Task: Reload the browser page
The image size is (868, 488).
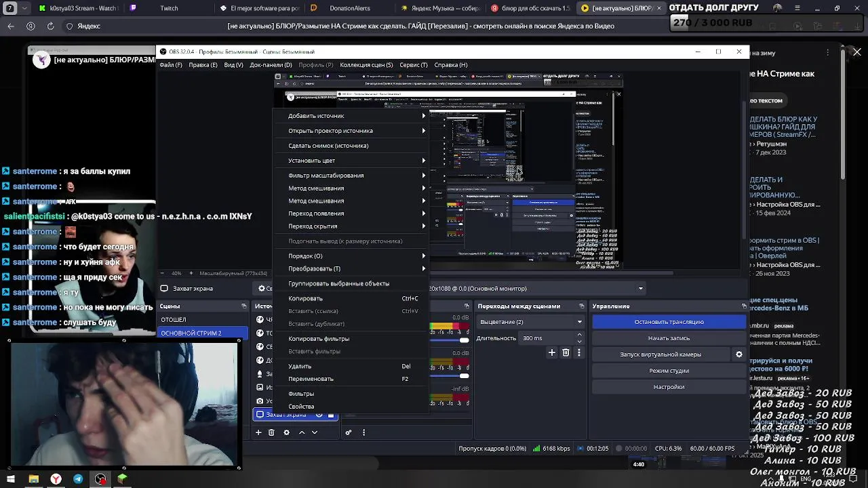Action: (x=50, y=26)
